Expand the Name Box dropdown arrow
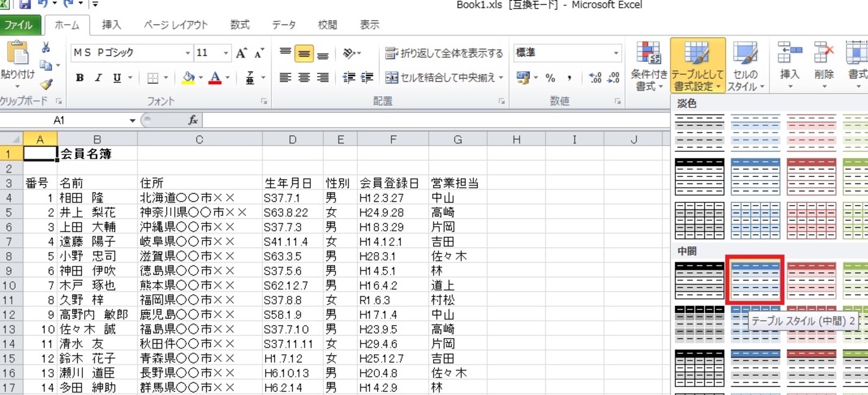This screenshot has height=395, width=868. pos(132,120)
